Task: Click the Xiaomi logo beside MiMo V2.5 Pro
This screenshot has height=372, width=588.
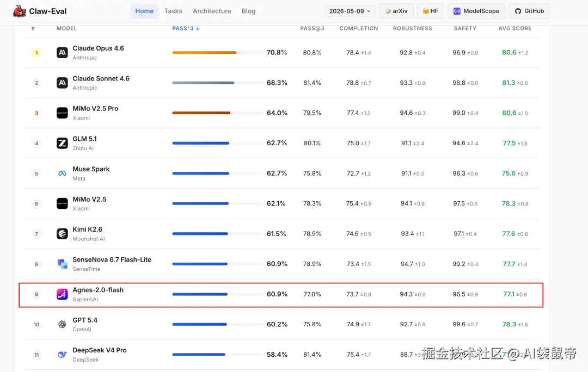Action: (62, 113)
